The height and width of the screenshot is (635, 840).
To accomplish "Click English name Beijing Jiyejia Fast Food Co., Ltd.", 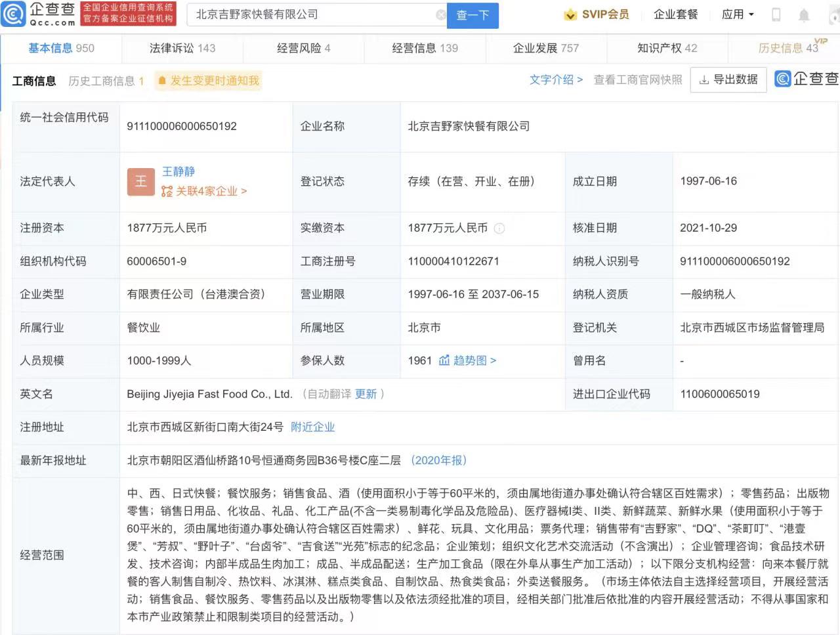I will pyautogui.click(x=209, y=394).
